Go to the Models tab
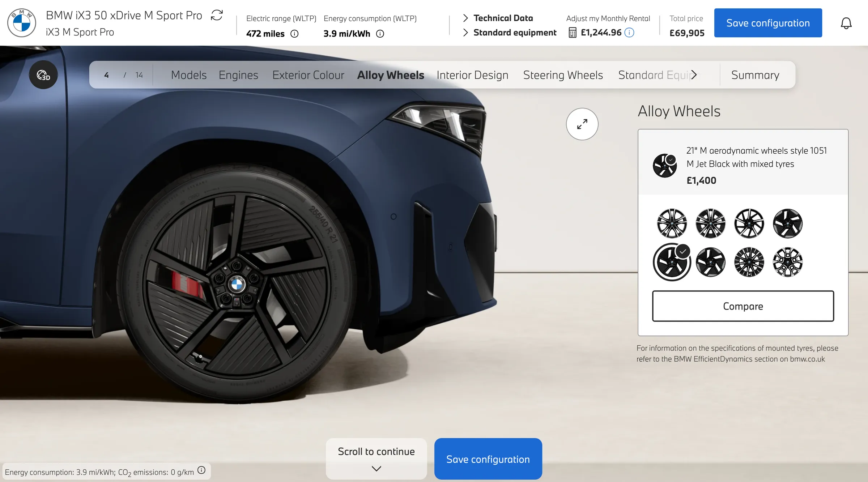This screenshot has width=868, height=482. (189, 75)
